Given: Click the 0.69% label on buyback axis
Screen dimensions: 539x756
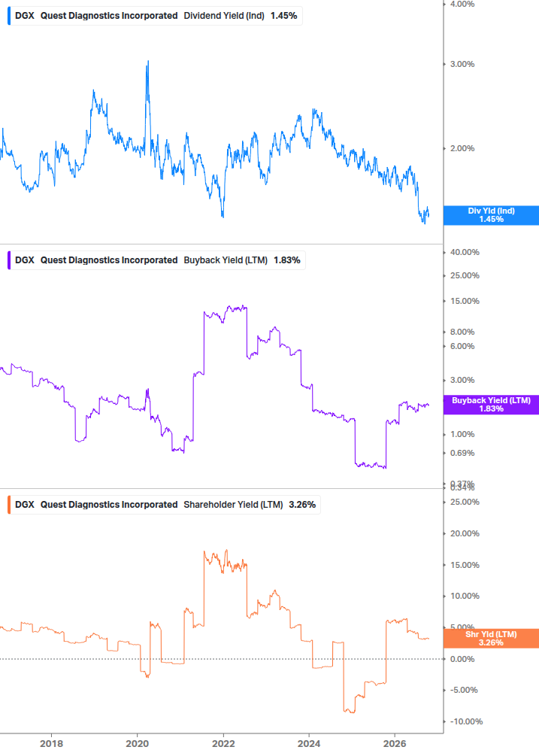Looking at the screenshot, I should [x=462, y=453].
